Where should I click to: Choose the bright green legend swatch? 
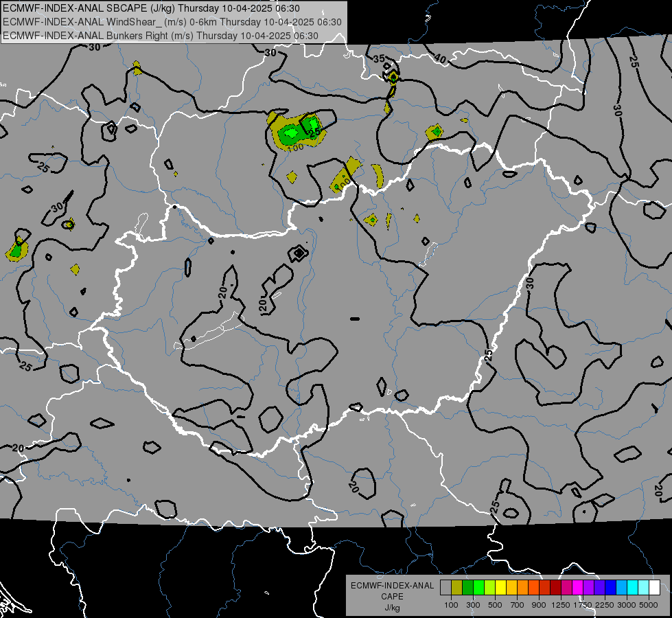[478, 588]
